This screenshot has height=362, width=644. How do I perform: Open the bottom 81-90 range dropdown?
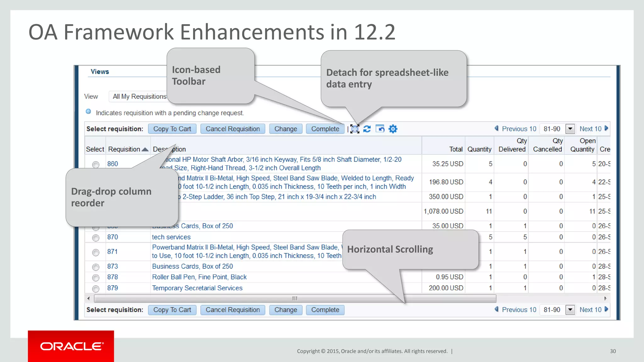tap(570, 310)
